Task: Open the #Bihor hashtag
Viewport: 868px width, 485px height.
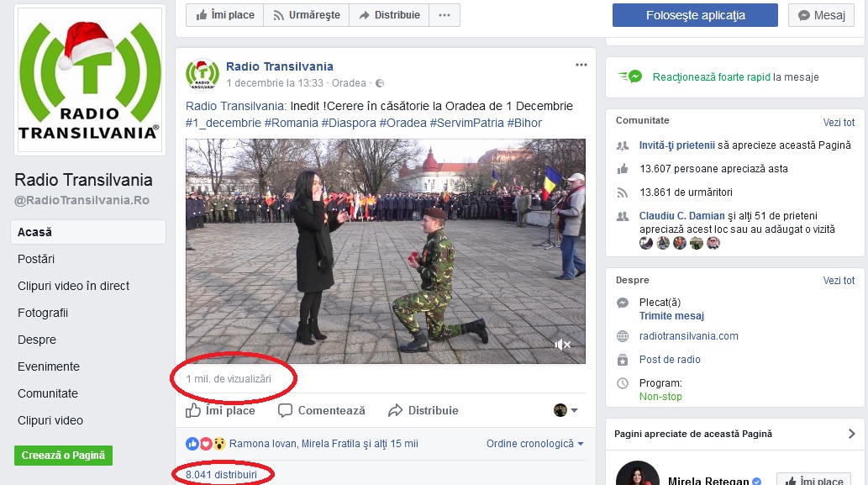Action: [x=524, y=123]
